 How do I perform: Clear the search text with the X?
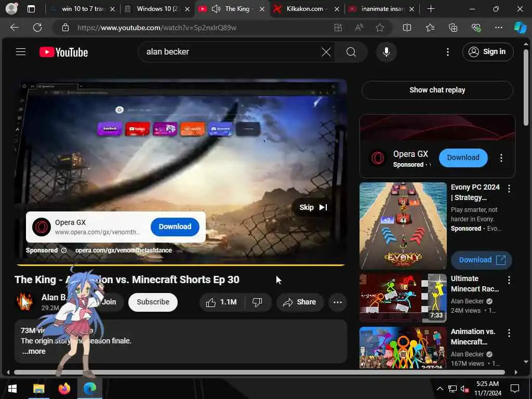[326, 52]
